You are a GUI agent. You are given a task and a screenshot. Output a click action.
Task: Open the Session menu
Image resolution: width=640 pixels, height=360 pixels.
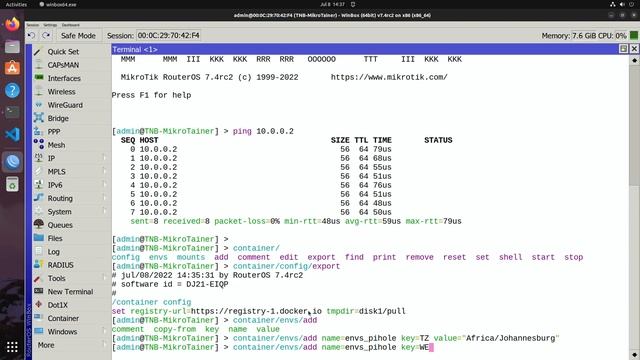33,25
